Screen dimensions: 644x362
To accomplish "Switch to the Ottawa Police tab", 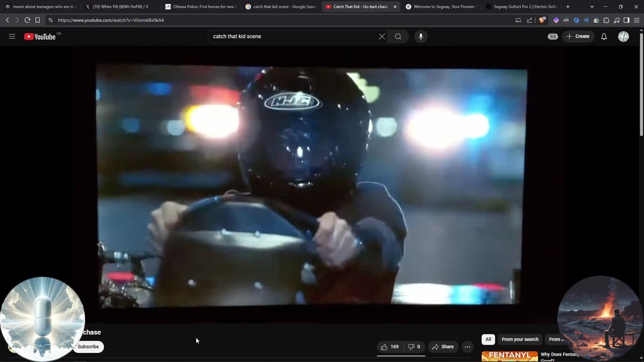I will (200, 7).
